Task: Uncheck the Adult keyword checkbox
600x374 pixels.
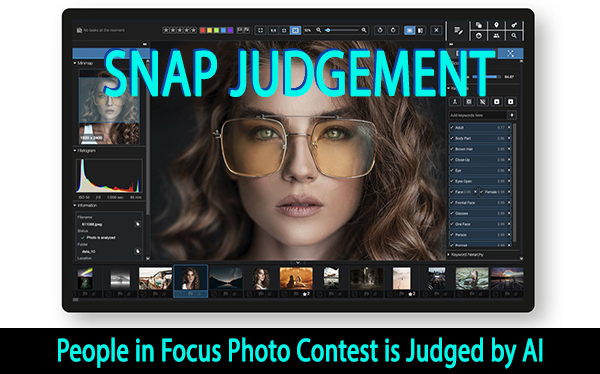Action: (x=452, y=127)
